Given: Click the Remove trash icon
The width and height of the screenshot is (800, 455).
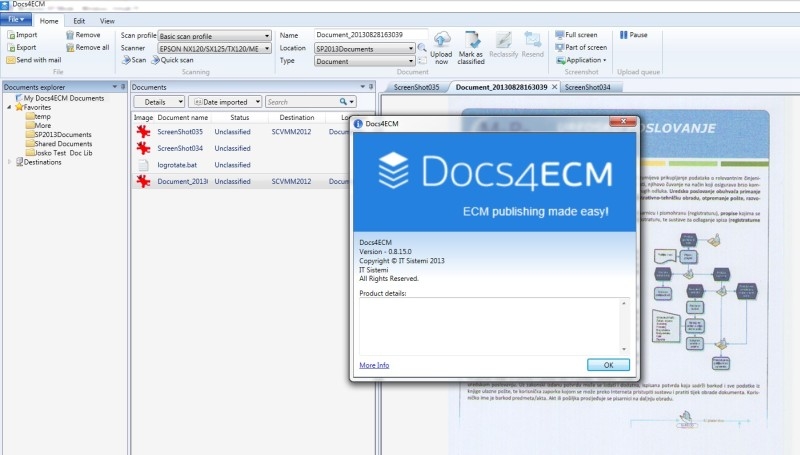Looking at the screenshot, I should (70, 35).
